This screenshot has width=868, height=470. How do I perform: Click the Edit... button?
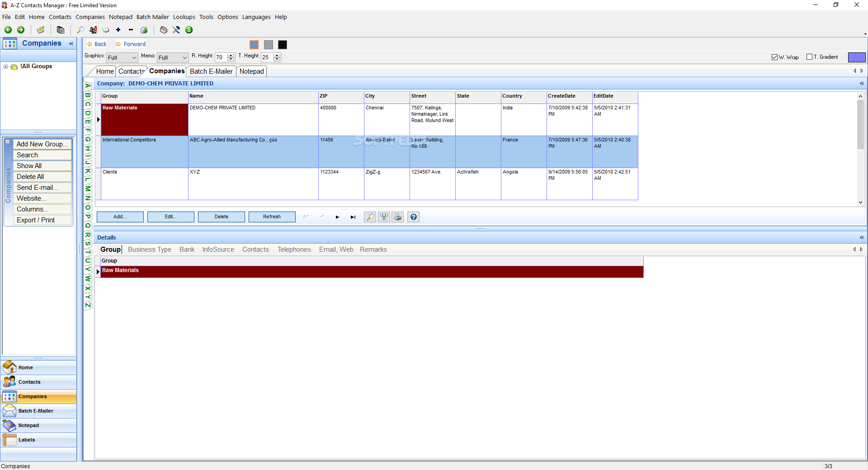click(x=171, y=217)
